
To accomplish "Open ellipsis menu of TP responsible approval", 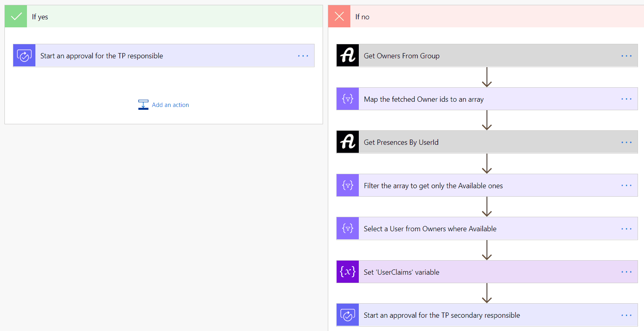I will pyautogui.click(x=303, y=56).
